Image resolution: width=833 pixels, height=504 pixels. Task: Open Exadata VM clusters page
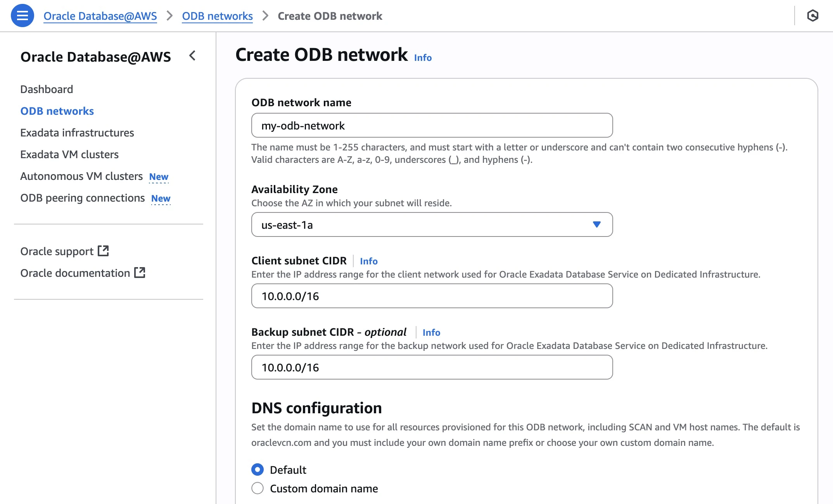coord(69,154)
